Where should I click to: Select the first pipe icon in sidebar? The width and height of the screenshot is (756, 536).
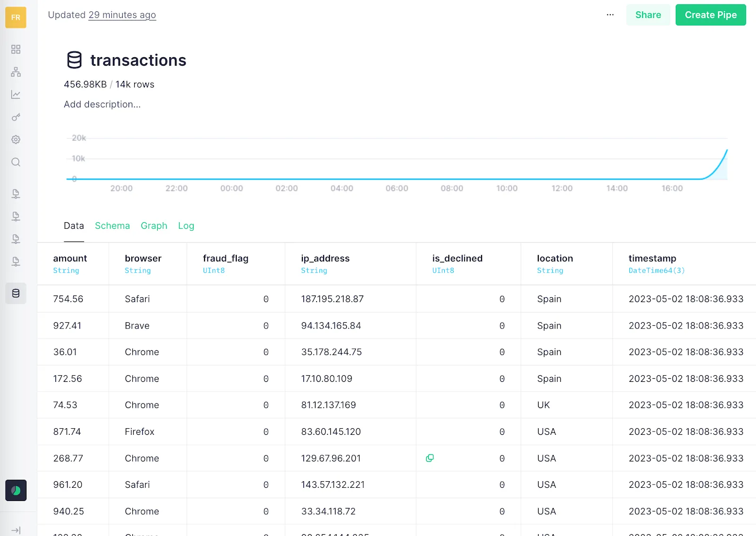click(16, 194)
